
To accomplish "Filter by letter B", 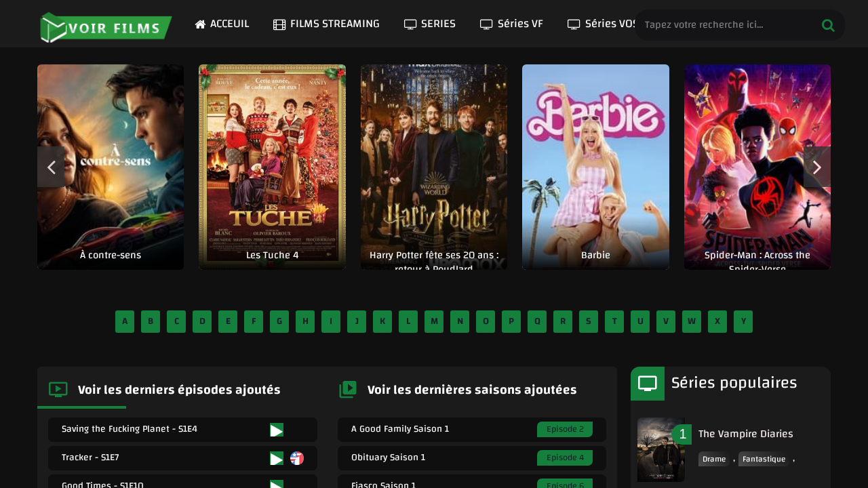I will (x=151, y=321).
